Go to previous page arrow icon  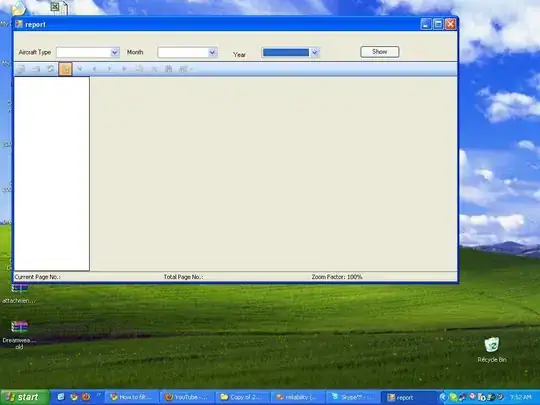[x=94, y=69]
